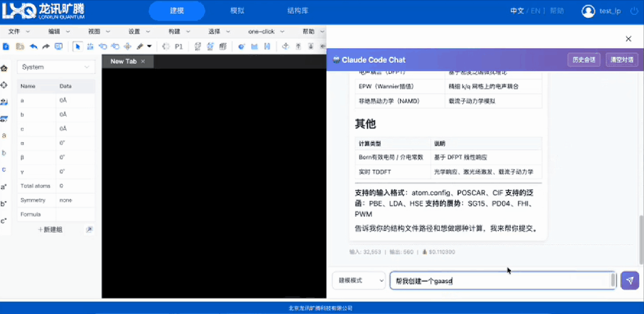Click the 帮助 link in top header
The image size is (644, 314).
tap(556, 11)
